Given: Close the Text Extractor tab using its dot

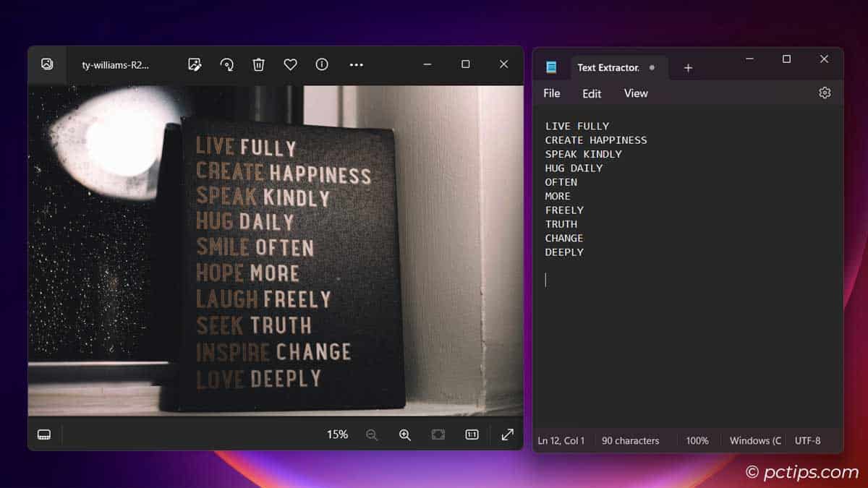Looking at the screenshot, I should pos(652,67).
